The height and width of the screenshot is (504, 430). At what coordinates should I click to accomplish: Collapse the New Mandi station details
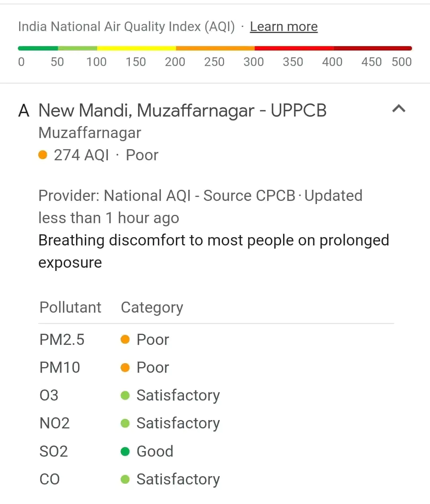[399, 109]
